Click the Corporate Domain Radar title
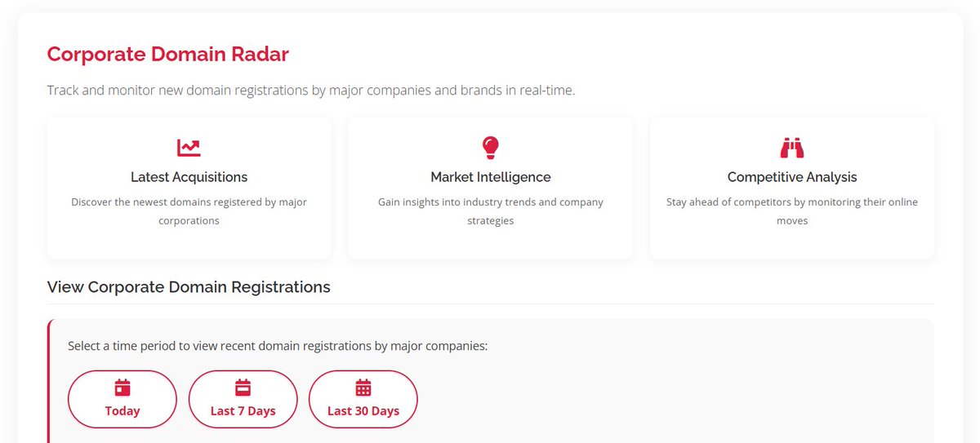 [168, 55]
